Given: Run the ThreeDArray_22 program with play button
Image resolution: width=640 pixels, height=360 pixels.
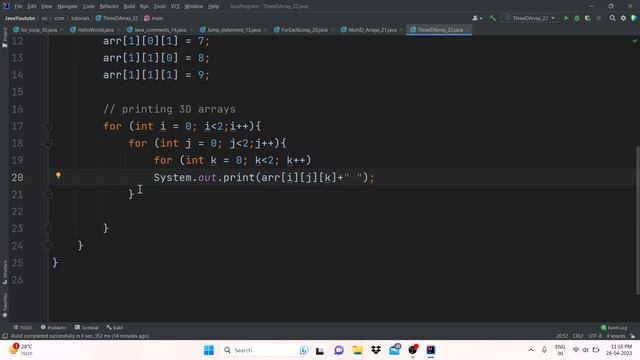Looking at the screenshot, I should 566,18.
